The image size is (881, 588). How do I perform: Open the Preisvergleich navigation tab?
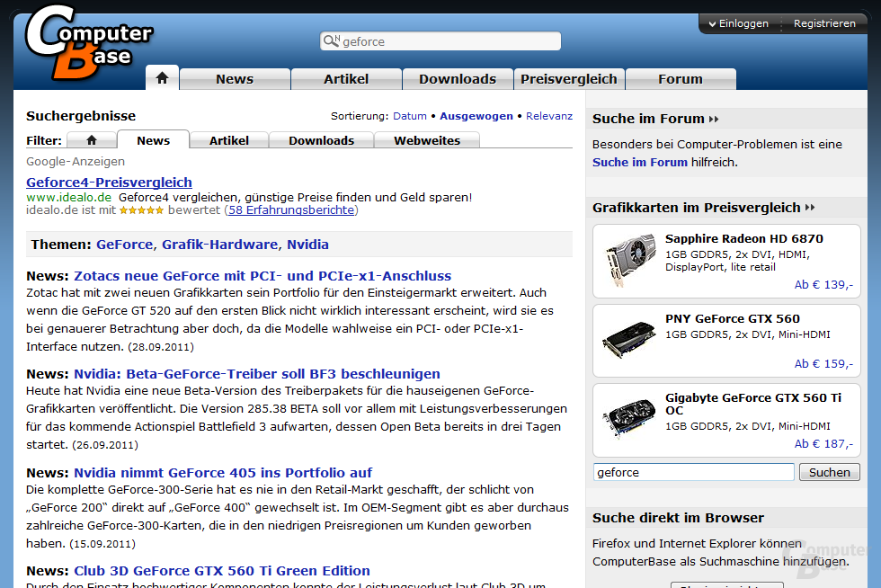[x=568, y=79]
